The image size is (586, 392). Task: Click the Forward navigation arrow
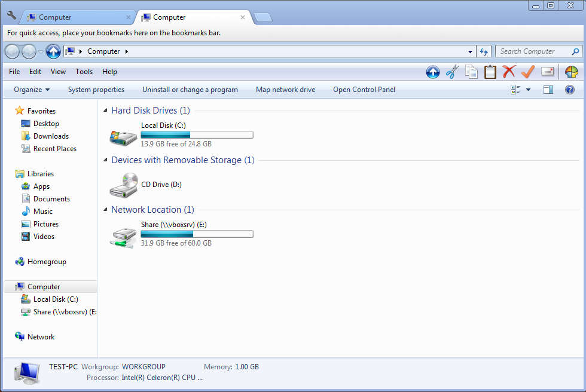click(x=29, y=51)
